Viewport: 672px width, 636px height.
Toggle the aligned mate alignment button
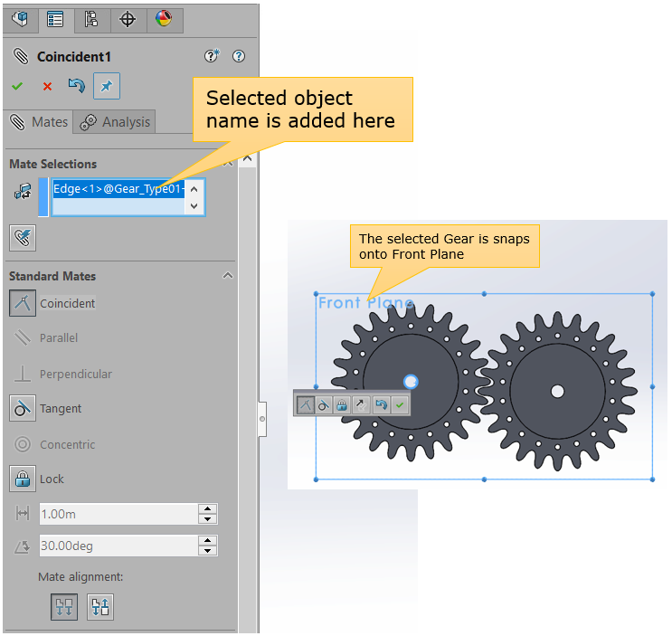coord(64,607)
